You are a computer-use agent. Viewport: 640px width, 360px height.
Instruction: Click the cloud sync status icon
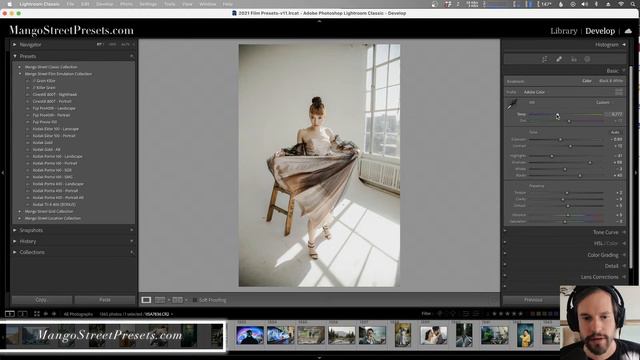coord(628,31)
